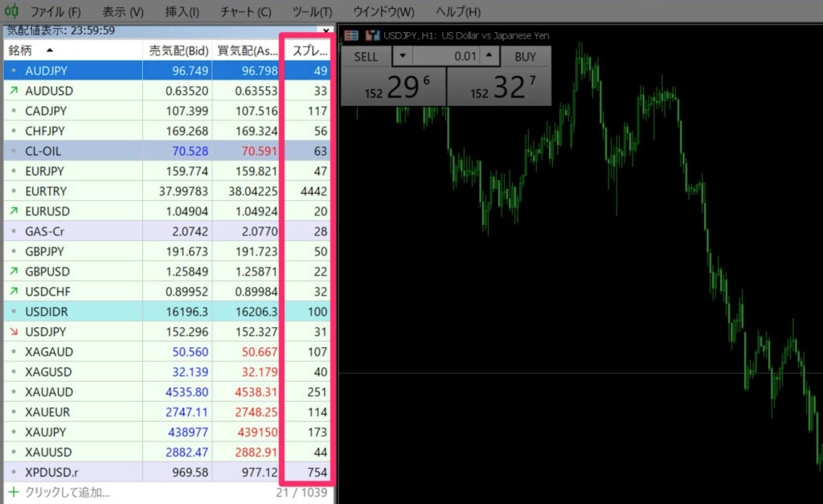This screenshot has width=823, height=504.
Task: Close the Market Watch panel
Action: (x=326, y=30)
